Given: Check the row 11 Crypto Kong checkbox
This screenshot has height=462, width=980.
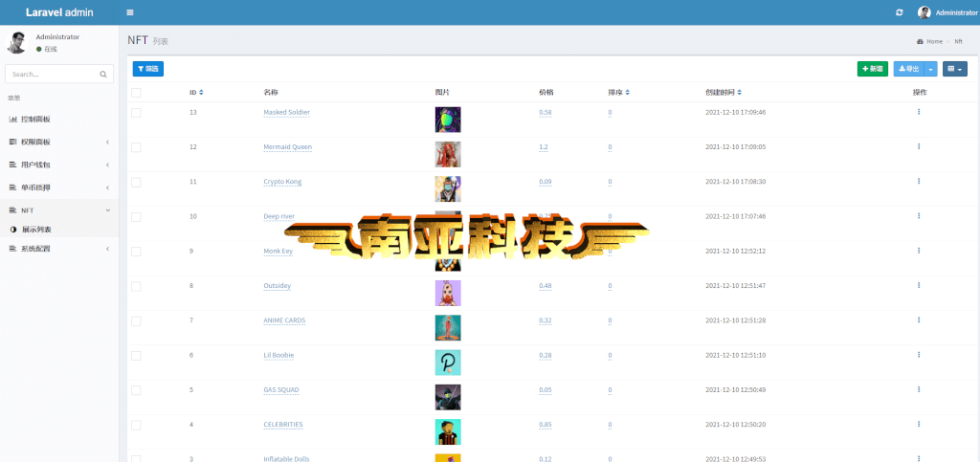Looking at the screenshot, I should coord(136,183).
